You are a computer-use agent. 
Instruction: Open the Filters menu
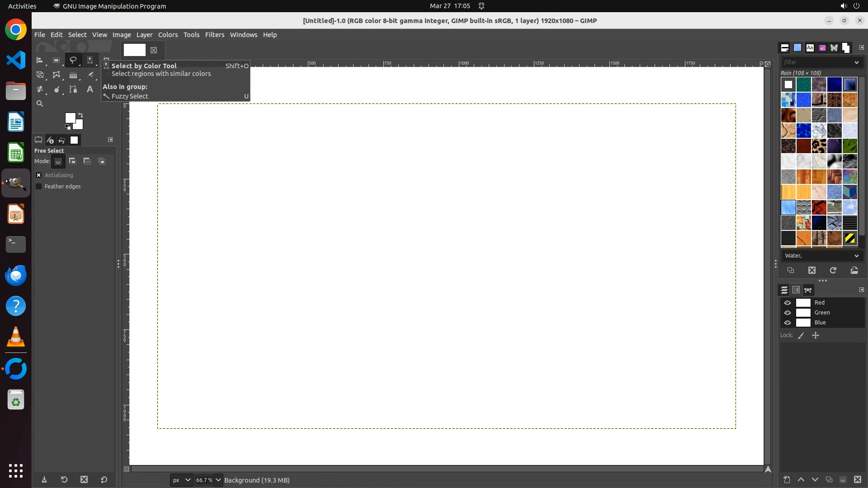tap(214, 35)
